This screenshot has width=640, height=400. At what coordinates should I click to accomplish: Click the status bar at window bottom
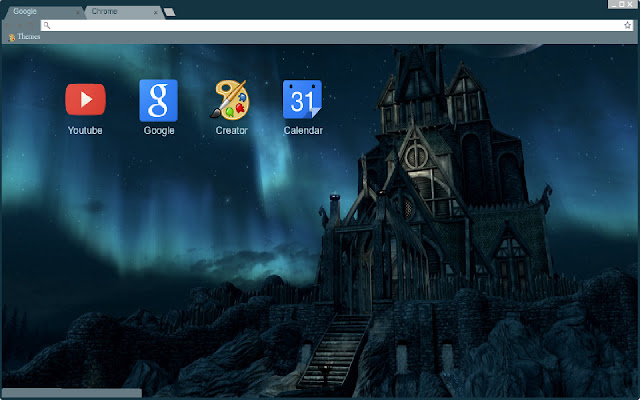pyautogui.click(x=72, y=393)
